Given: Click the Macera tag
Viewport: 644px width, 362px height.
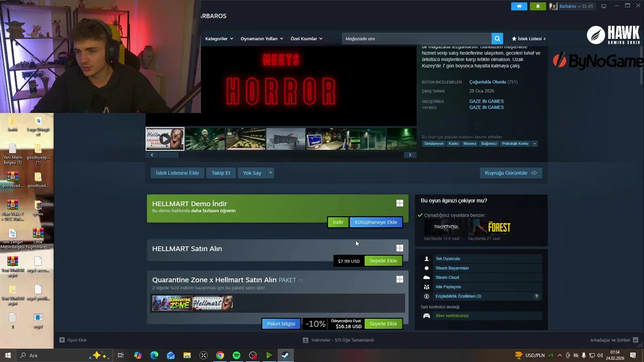Looking at the screenshot, I should 469,143.
